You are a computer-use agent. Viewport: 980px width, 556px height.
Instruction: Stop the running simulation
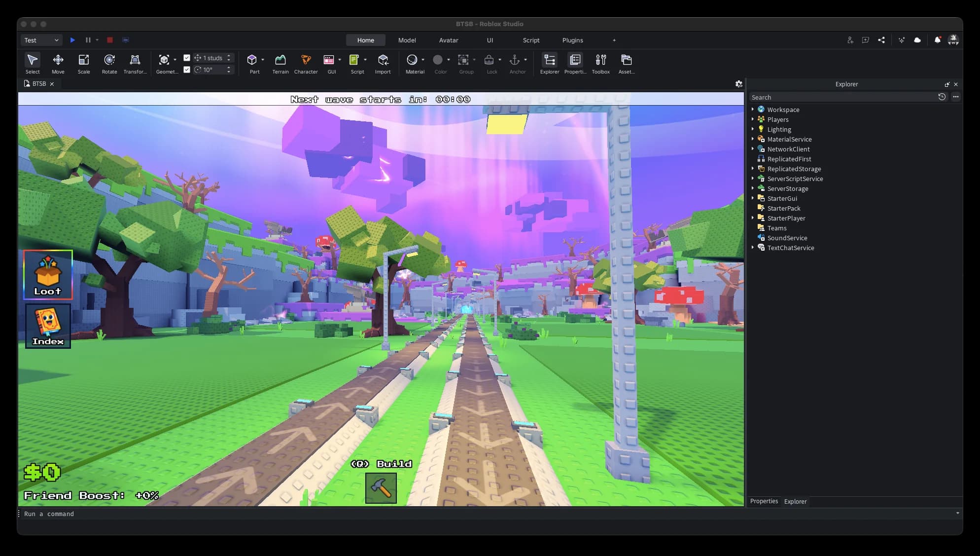(109, 40)
